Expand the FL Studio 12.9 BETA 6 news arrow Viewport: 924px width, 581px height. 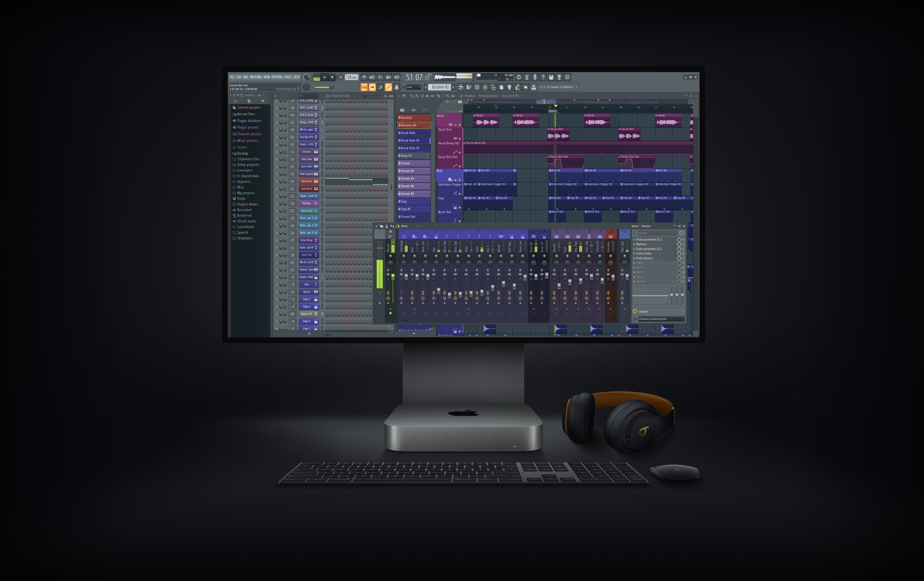coord(577,87)
